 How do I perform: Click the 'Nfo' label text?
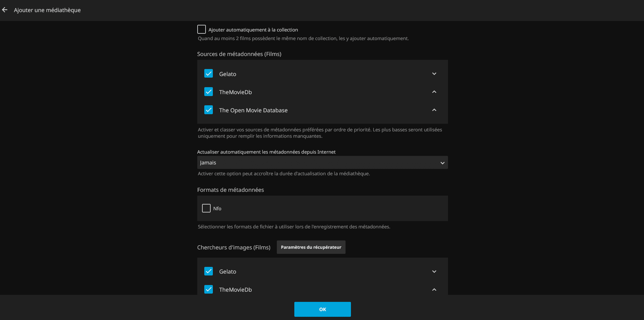(x=217, y=209)
